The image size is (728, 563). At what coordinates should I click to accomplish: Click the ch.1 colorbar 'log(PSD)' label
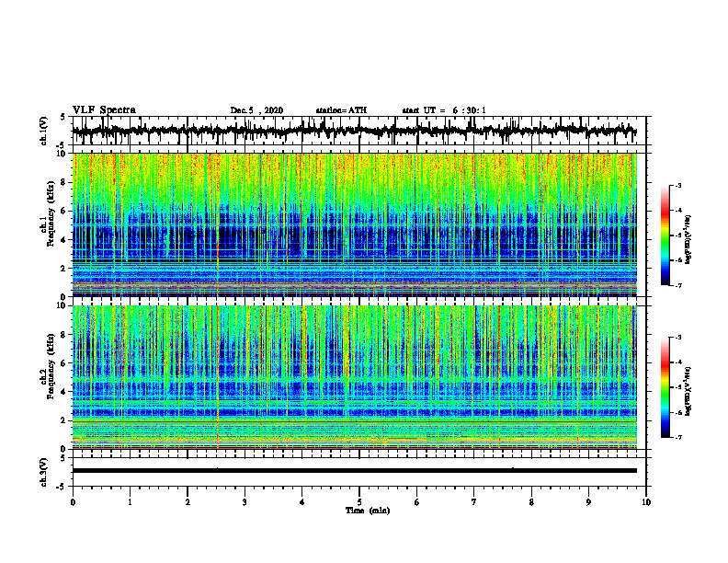(x=688, y=240)
